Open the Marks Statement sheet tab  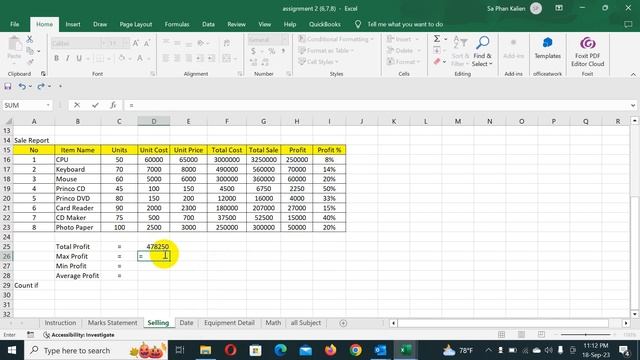113,323
